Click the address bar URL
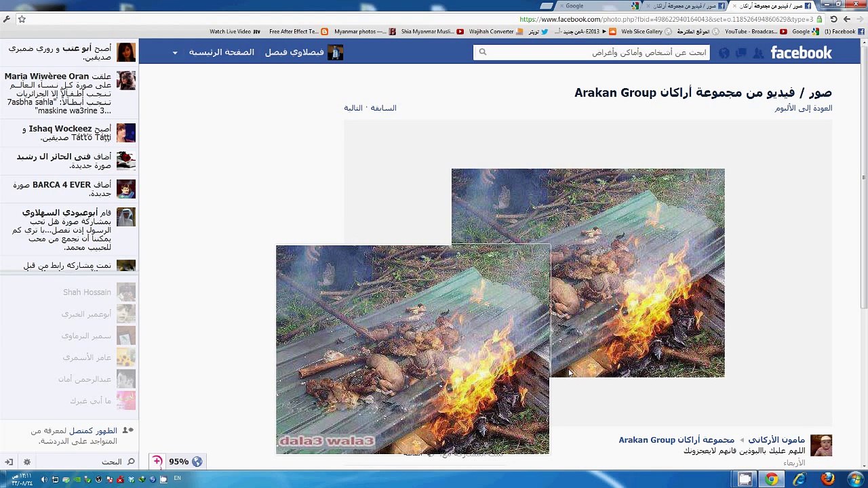This screenshot has height=488, width=868. pos(666,20)
